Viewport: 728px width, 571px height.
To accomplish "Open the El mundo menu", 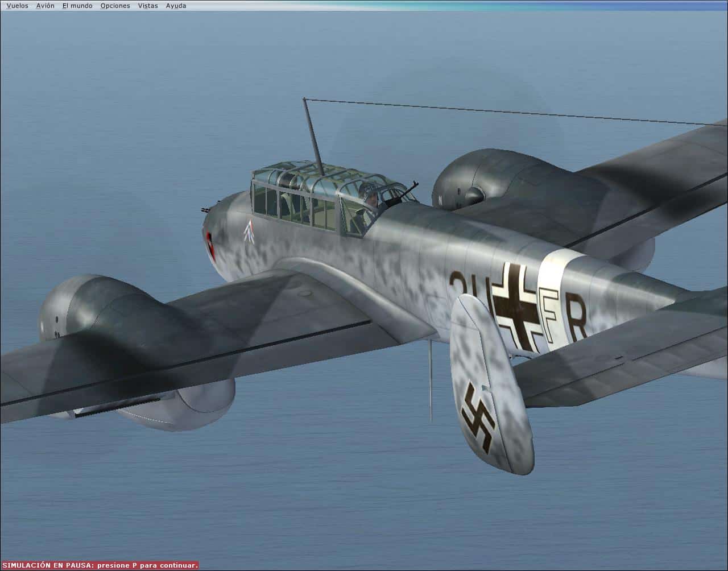I will point(77,6).
